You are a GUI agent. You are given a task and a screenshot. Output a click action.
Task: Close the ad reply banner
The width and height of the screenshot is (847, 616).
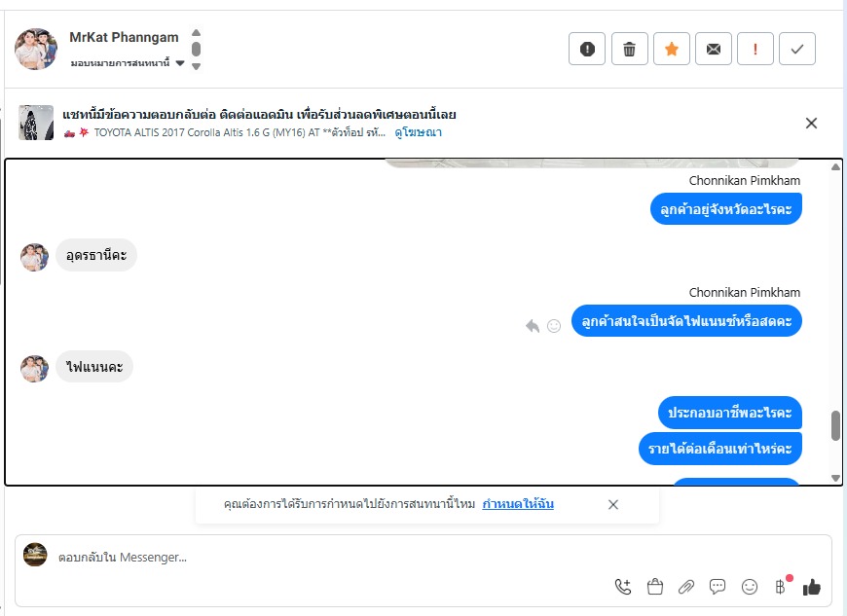pyautogui.click(x=811, y=123)
